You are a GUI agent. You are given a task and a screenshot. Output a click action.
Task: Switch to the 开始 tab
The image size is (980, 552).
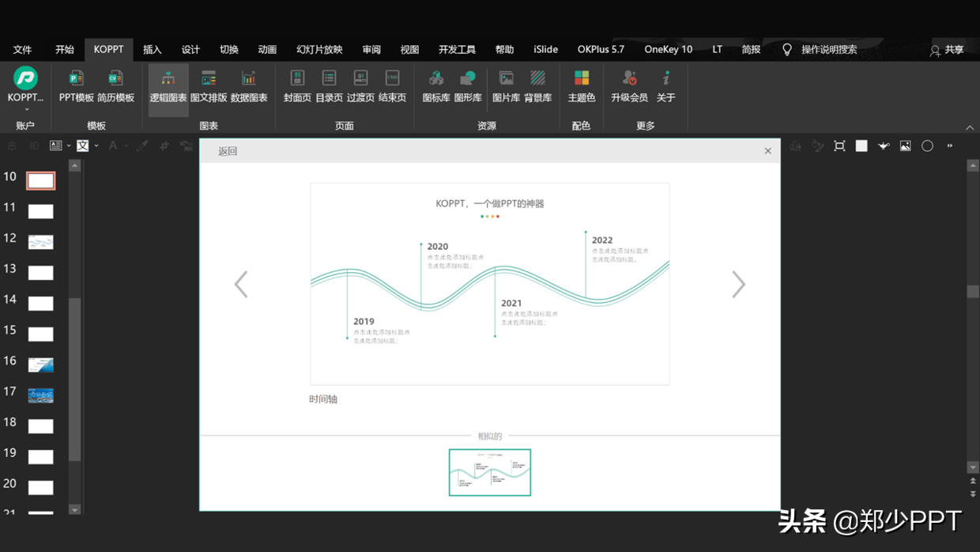coord(65,49)
